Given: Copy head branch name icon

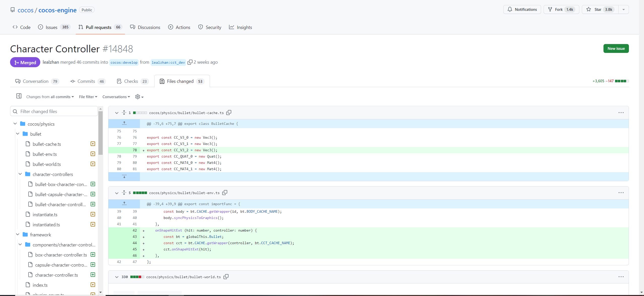Looking at the screenshot, I should pos(190,62).
